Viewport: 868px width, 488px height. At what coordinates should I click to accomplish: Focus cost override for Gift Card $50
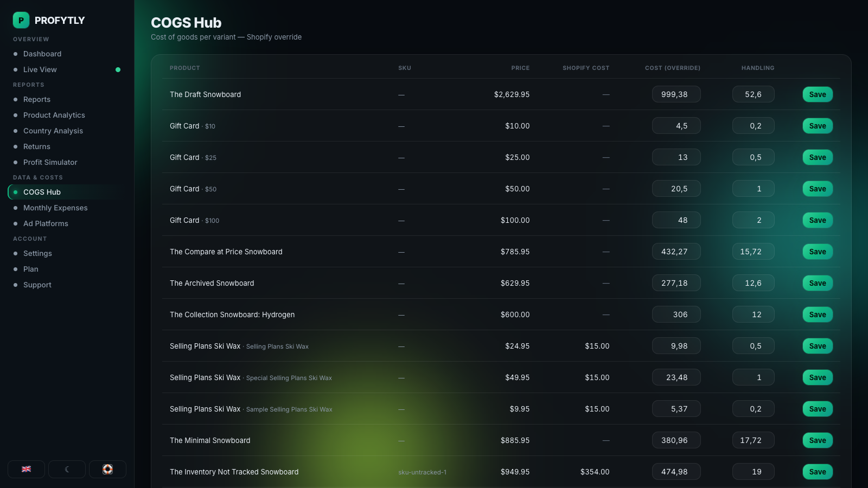676,189
